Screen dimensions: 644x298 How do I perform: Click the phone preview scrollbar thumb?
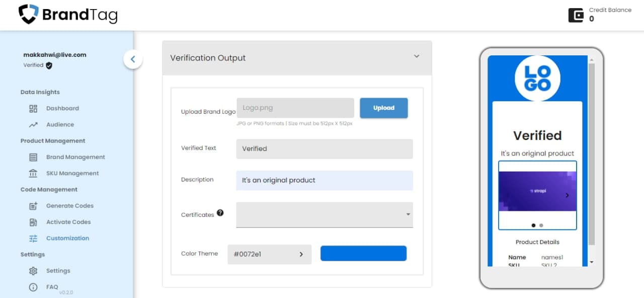pos(592,154)
